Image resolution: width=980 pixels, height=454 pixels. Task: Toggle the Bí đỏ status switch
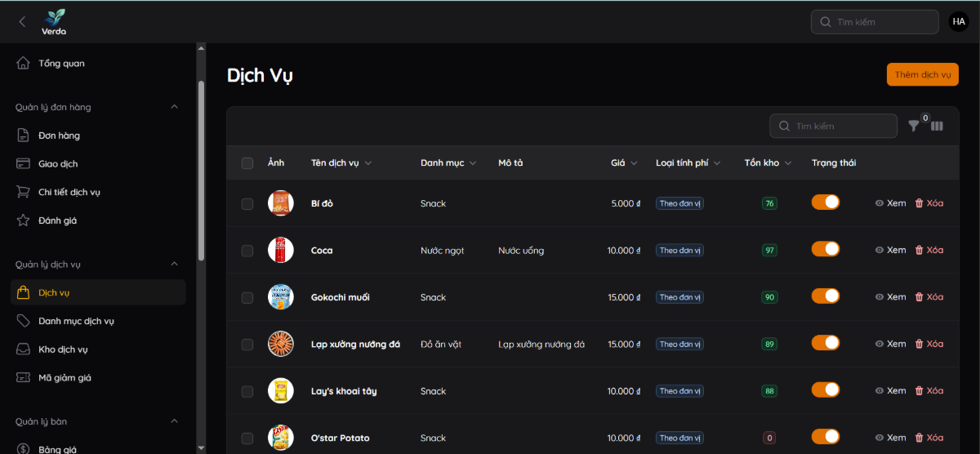pos(826,203)
